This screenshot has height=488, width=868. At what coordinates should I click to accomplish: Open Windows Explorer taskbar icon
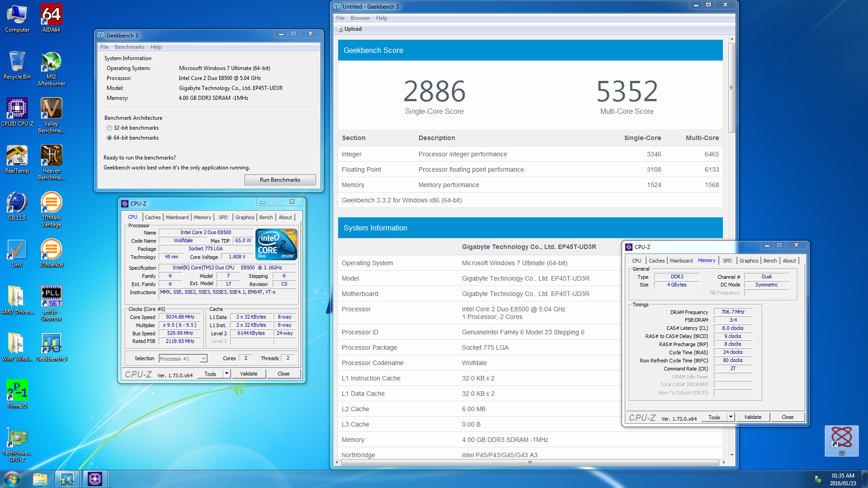point(40,479)
